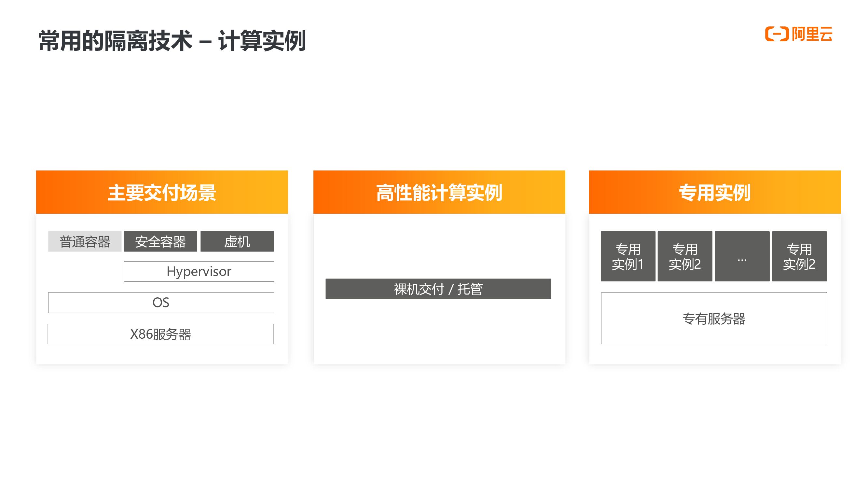Click the ellipsis block between instances

742,256
